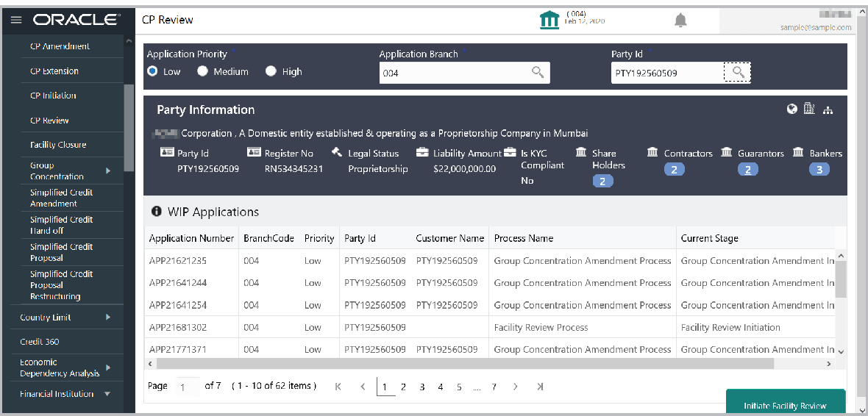This screenshot has width=868, height=416.
Task: Sort by Application Number column header
Action: pos(191,238)
